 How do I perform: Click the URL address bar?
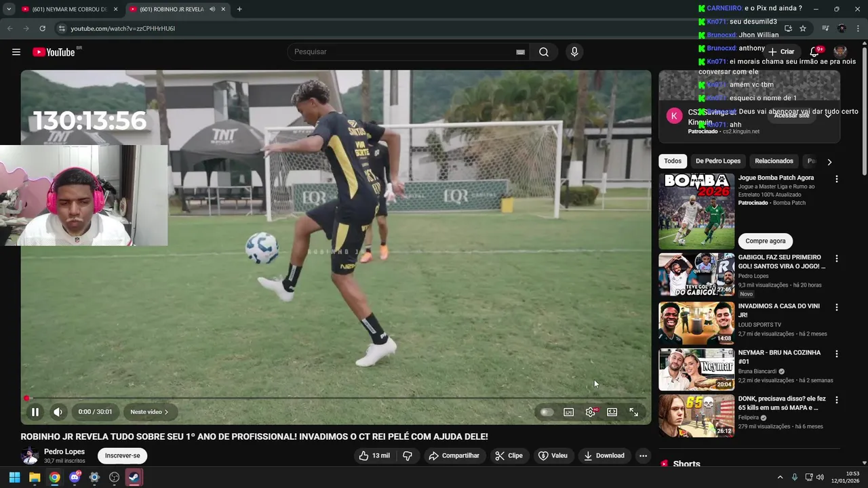(407, 28)
